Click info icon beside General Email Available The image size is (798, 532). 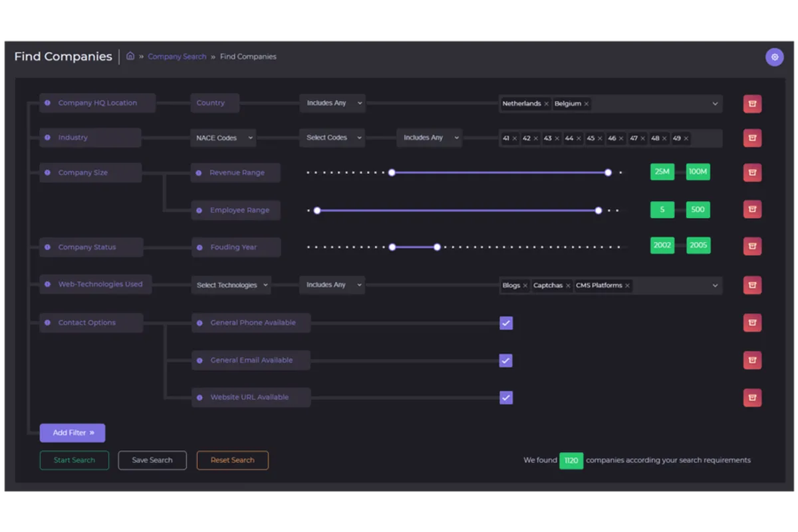coord(199,360)
